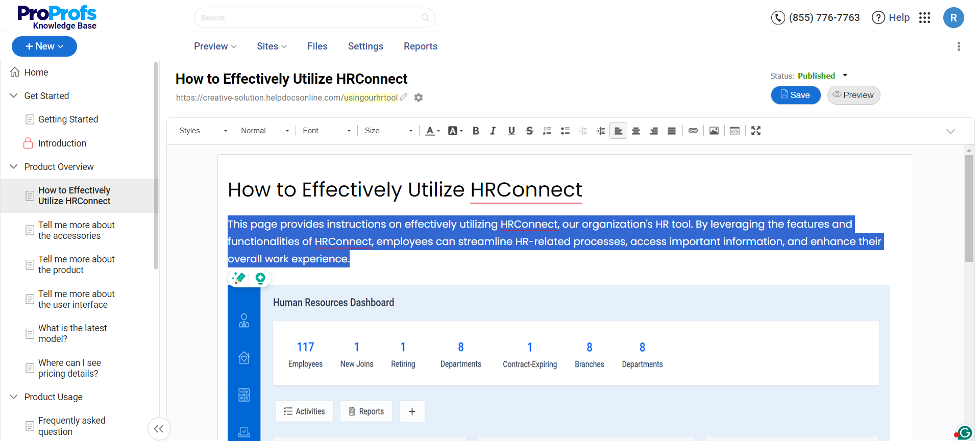Open the URL settings gear icon
This screenshot has width=980, height=441.
click(419, 97)
